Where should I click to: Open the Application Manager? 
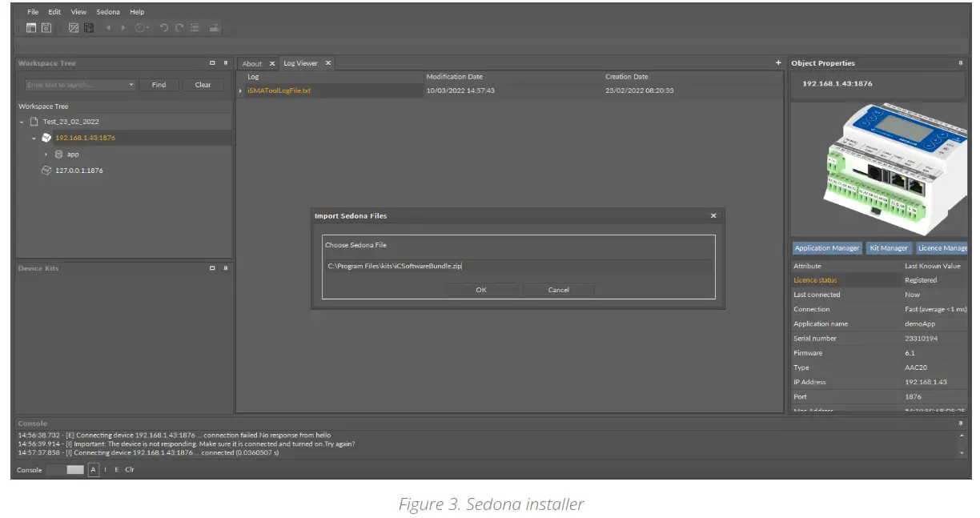(x=827, y=248)
